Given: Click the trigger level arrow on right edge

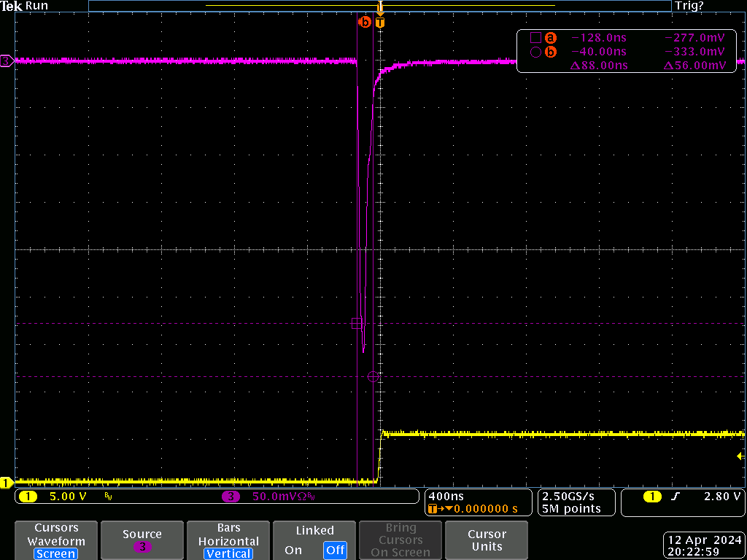Looking at the screenshot, I should [x=741, y=456].
